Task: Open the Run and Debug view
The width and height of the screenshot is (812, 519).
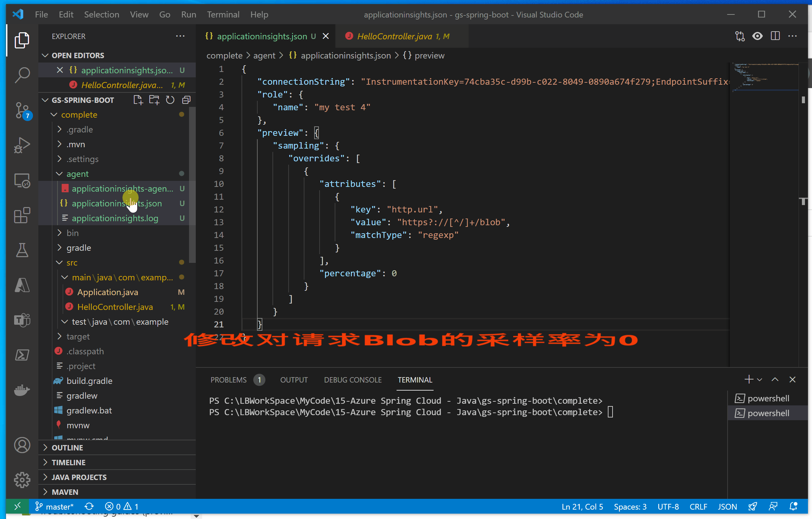Action: [x=22, y=145]
